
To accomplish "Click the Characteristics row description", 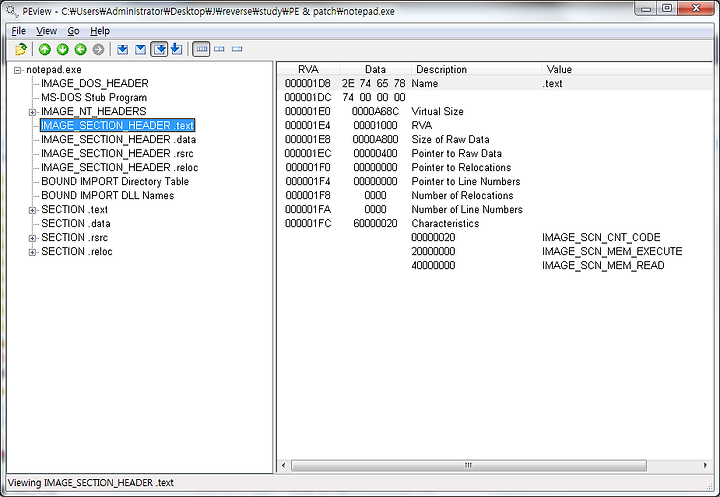I will pyautogui.click(x=445, y=224).
